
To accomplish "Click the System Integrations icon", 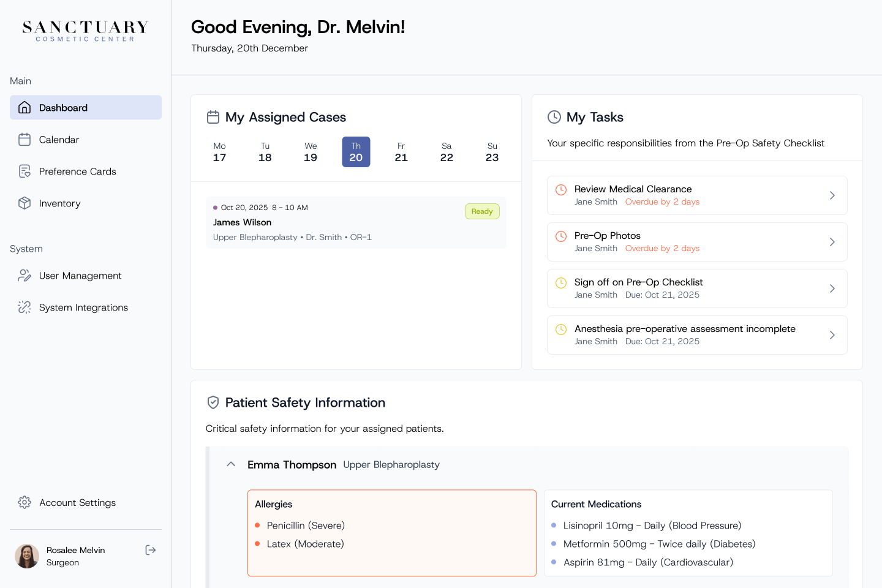I will tap(24, 307).
